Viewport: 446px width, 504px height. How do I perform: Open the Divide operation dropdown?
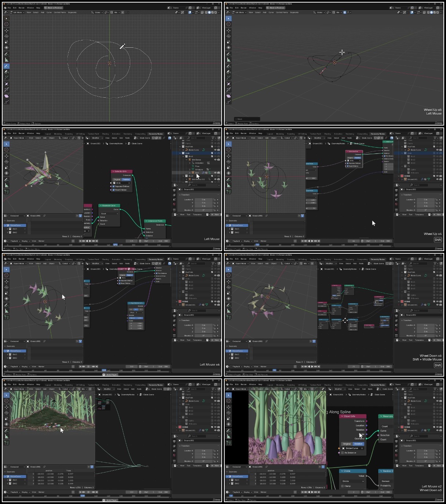(x=353, y=481)
